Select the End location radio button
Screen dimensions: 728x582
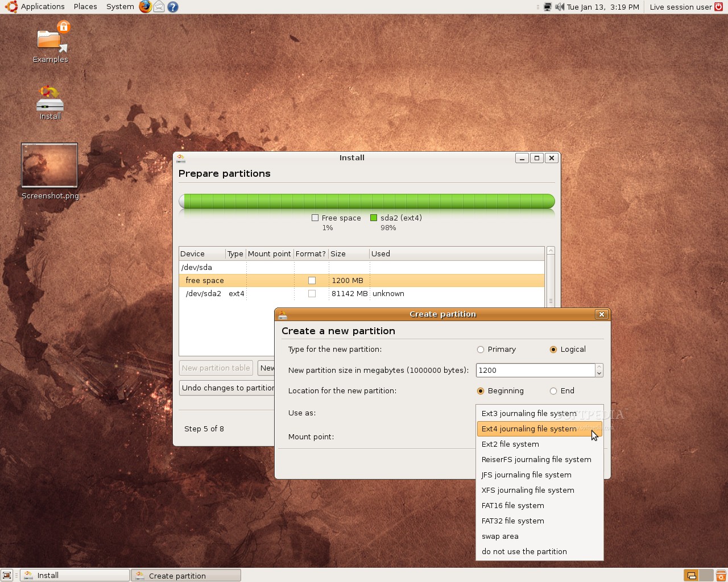pyautogui.click(x=553, y=391)
